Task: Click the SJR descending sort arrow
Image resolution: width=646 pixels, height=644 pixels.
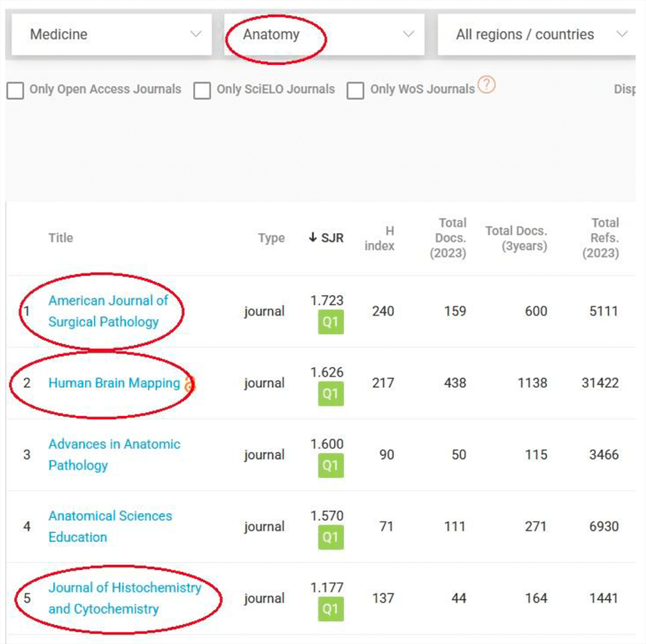Action: (313, 238)
